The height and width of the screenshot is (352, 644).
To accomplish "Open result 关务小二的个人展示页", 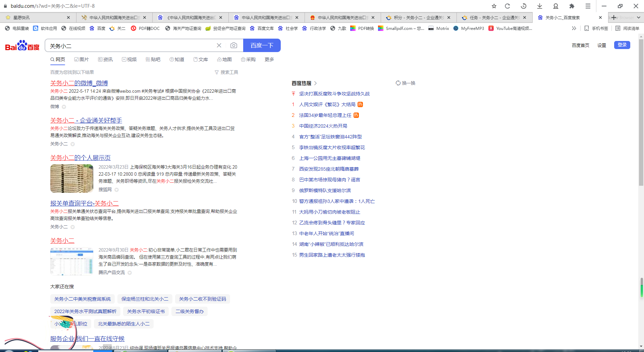I will click(80, 158).
